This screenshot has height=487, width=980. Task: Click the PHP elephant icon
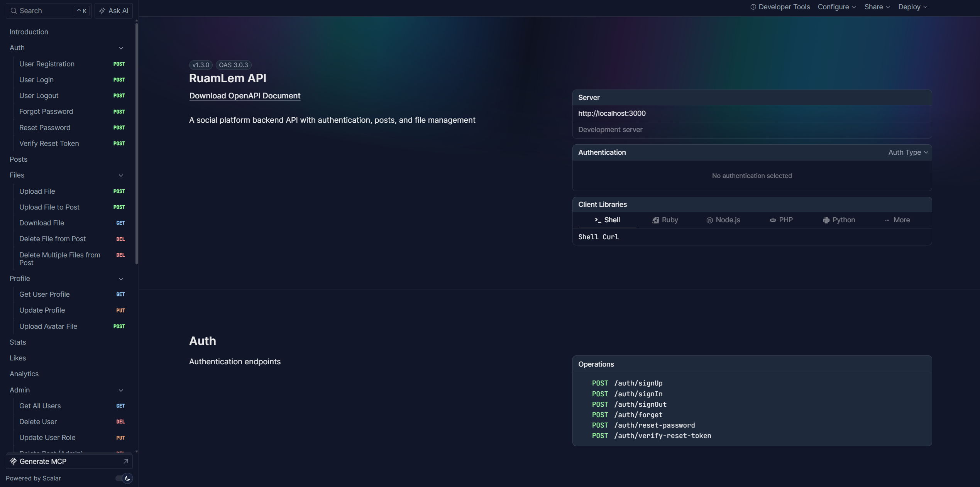(x=773, y=220)
